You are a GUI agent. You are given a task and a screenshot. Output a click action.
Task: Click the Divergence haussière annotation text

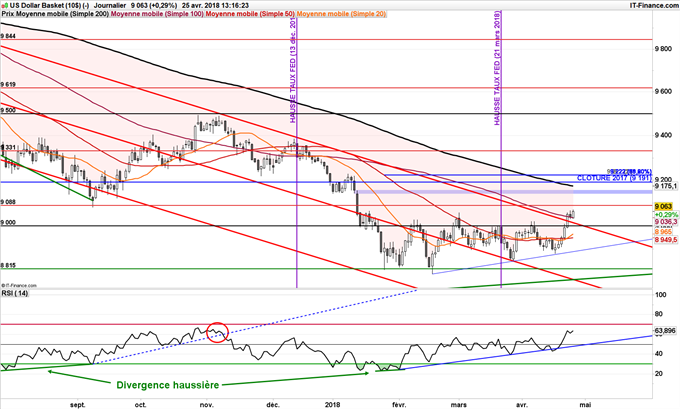click(x=167, y=385)
